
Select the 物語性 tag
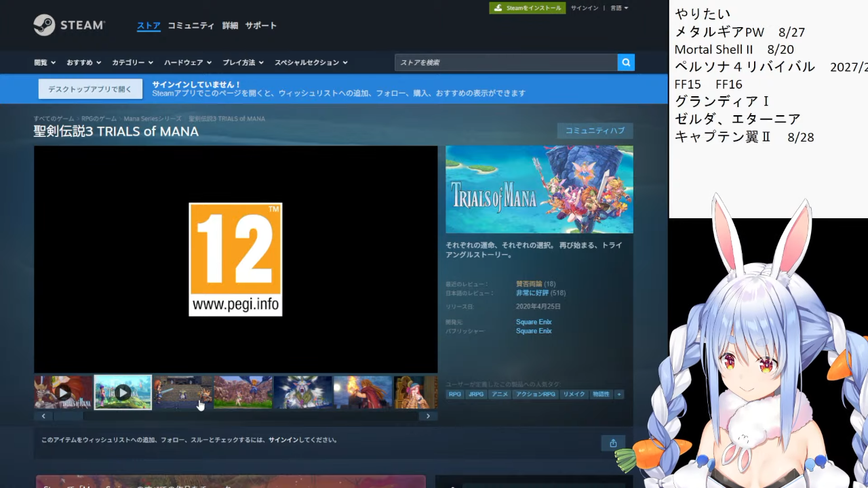601,394
